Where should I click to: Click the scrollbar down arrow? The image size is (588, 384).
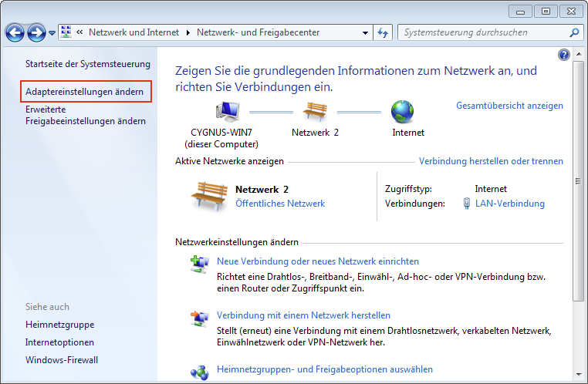579,374
